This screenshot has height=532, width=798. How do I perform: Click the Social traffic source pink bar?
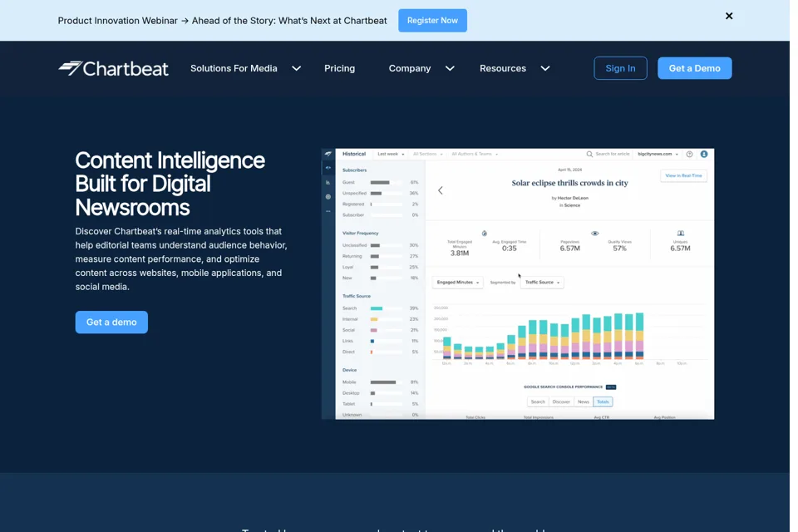(x=373, y=330)
